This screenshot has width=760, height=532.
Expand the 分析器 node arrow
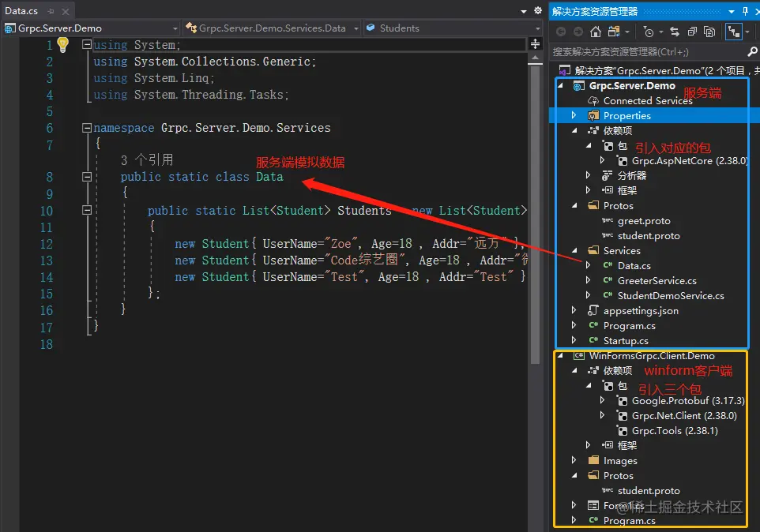(589, 175)
